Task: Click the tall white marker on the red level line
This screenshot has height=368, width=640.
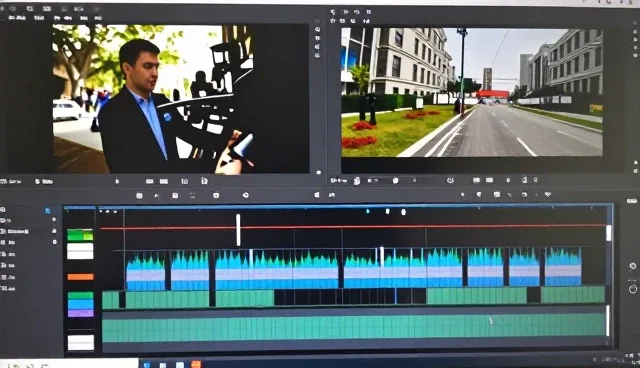Action: click(238, 230)
